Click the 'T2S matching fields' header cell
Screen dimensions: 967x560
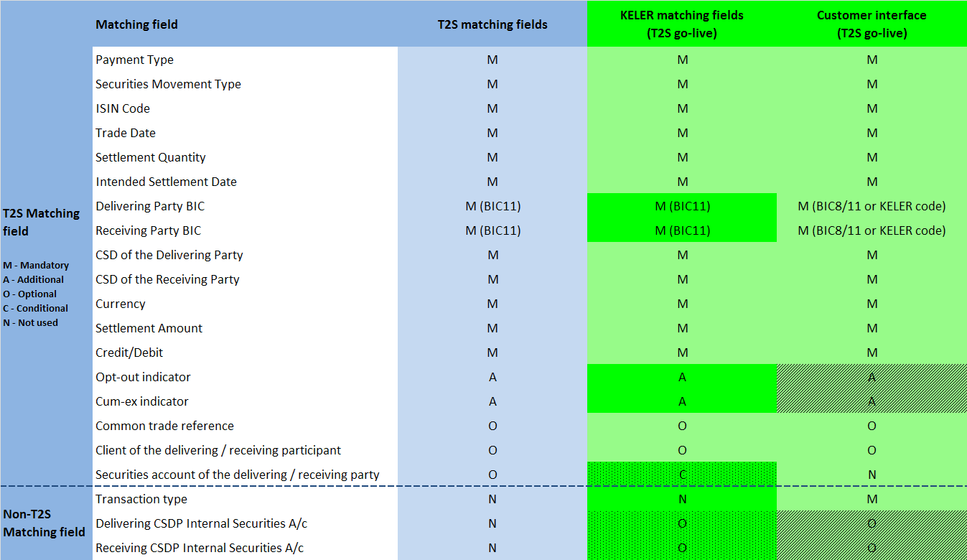coord(492,24)
